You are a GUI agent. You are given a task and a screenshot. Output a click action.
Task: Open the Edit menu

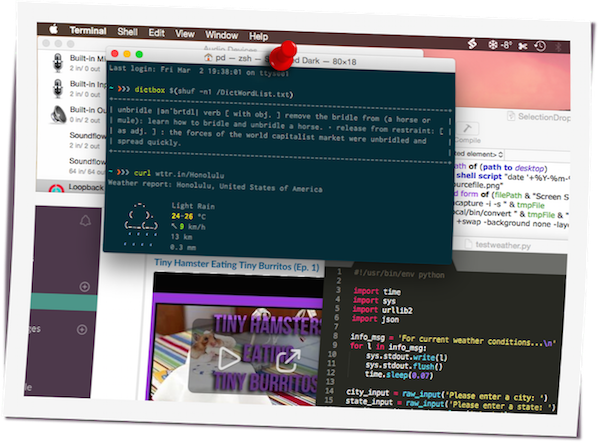click(x=157, y=33)
